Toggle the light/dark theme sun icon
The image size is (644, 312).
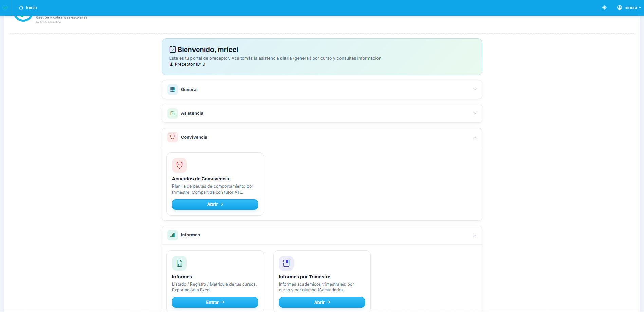coord(604,7)
